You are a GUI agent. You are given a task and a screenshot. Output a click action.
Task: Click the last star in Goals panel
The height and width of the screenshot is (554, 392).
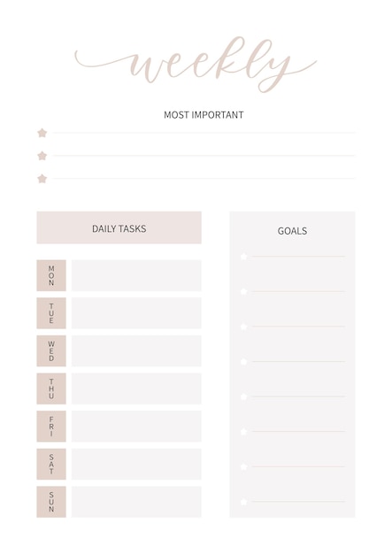(243, 502)
